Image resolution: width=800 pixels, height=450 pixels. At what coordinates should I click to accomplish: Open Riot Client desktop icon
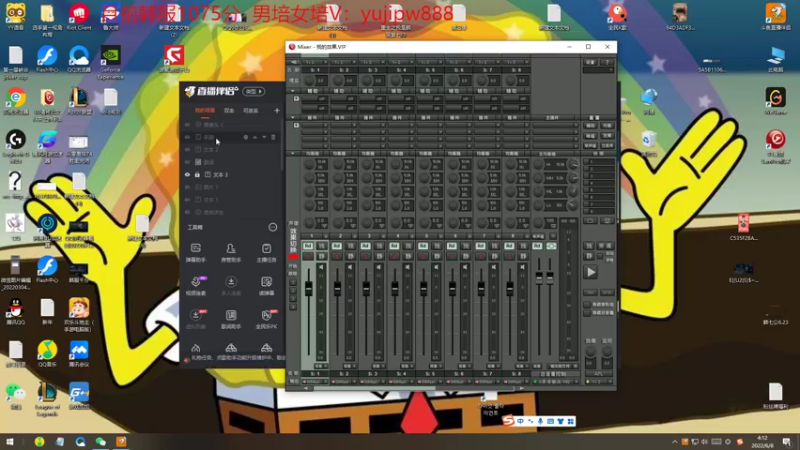point(79,16)
